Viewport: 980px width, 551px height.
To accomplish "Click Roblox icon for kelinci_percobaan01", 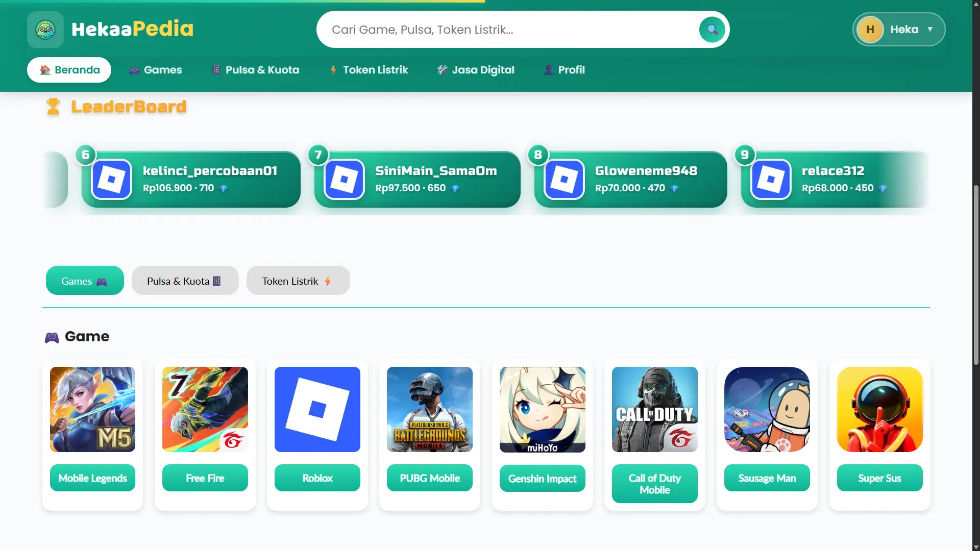I will 112,180.
